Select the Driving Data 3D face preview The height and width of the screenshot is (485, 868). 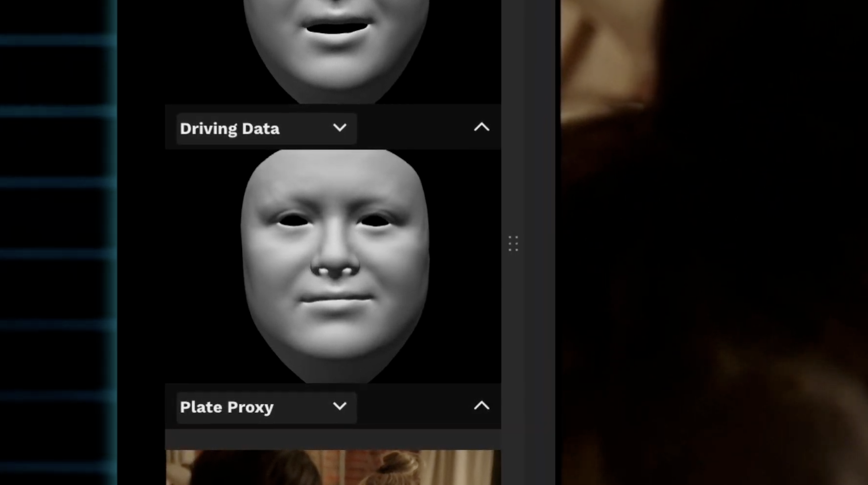[x=333, y=266]
